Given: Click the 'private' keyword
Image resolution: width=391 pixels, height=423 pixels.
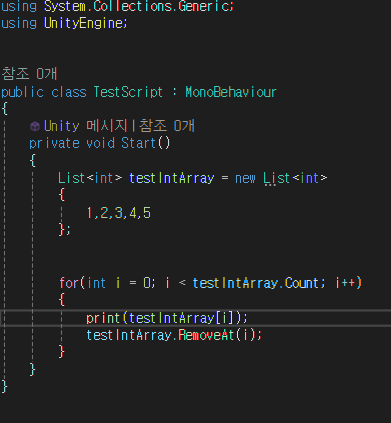Looking at the screenshot, I should click(x=54, y=143).
